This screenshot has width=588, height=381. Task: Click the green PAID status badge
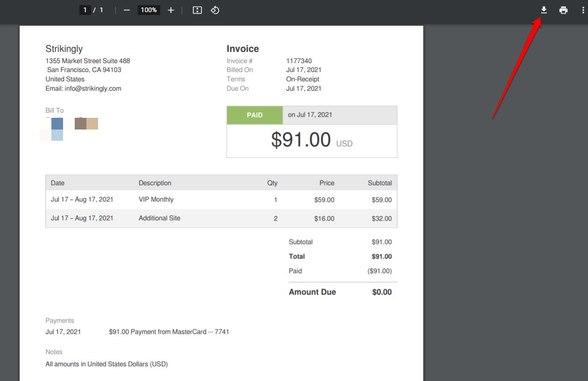[255, 115]
